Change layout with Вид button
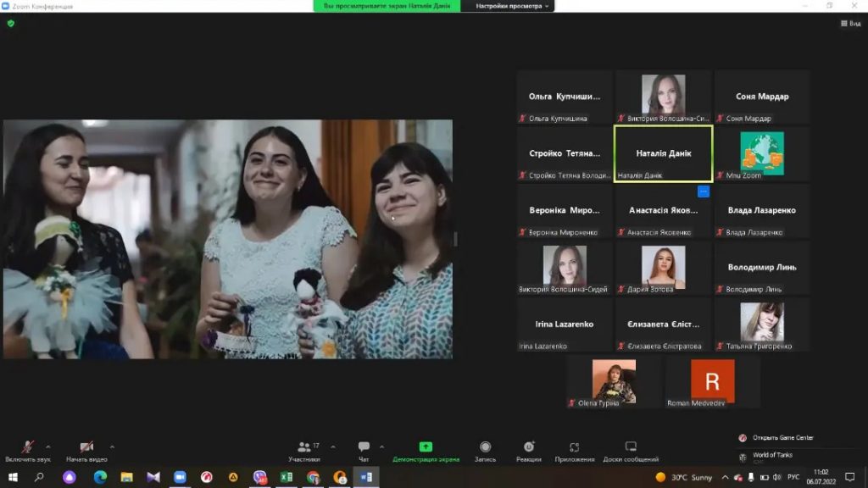Image resolution: width=868 pixels, height=488 pixels. point(850,24)
